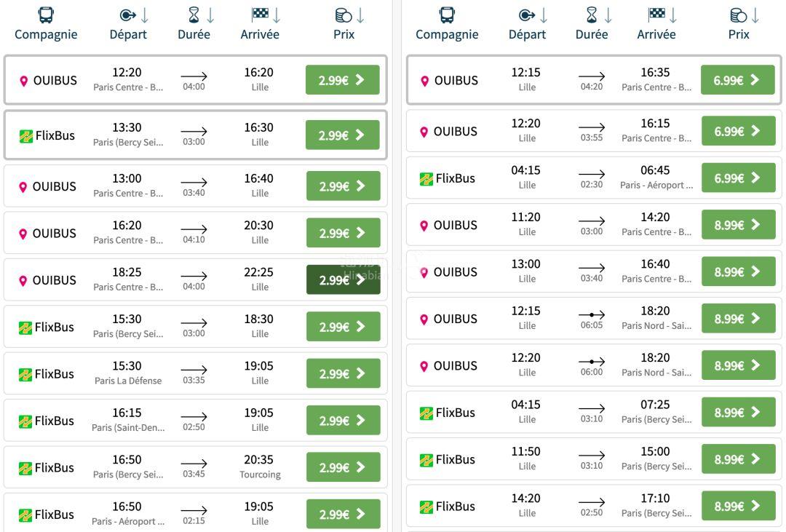Click the bus icon above left Compagnie
This screenshot has height=532, width=786.
[46, 15]
